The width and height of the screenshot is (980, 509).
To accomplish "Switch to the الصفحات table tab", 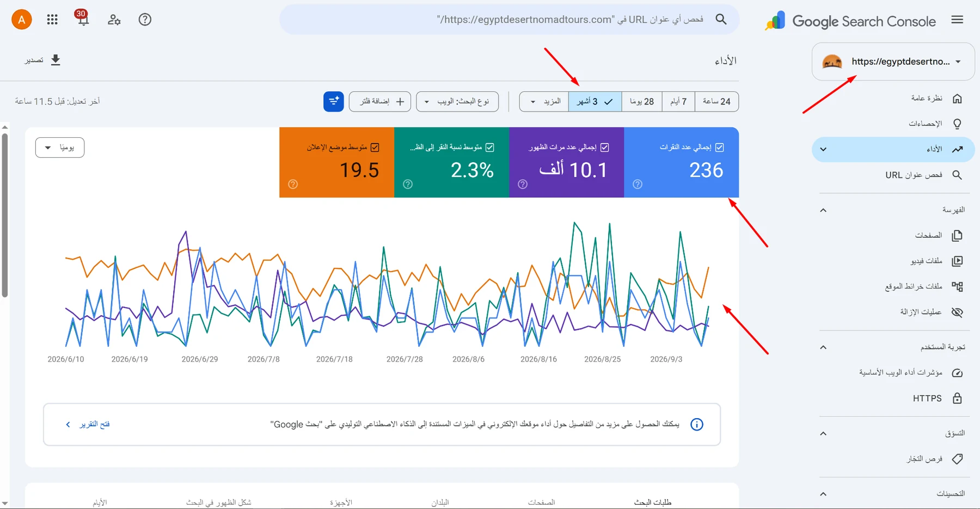I will [x=541, y=502].
